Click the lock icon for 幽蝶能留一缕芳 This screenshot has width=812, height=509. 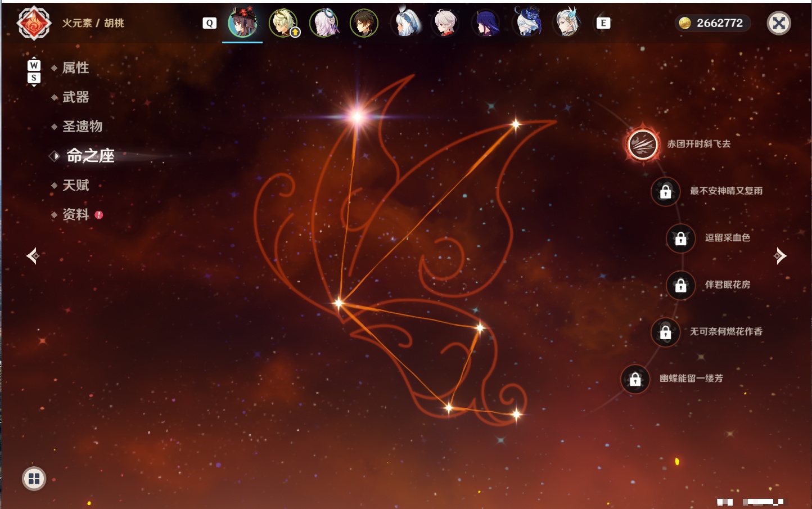[635, 379]
